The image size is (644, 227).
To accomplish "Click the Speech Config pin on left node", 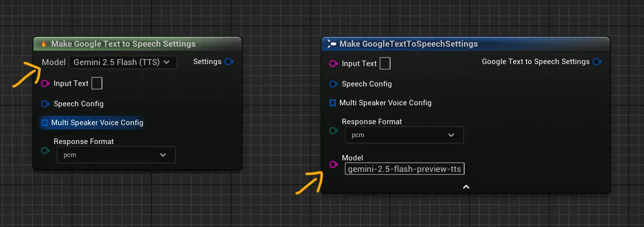I will point(46,104).
